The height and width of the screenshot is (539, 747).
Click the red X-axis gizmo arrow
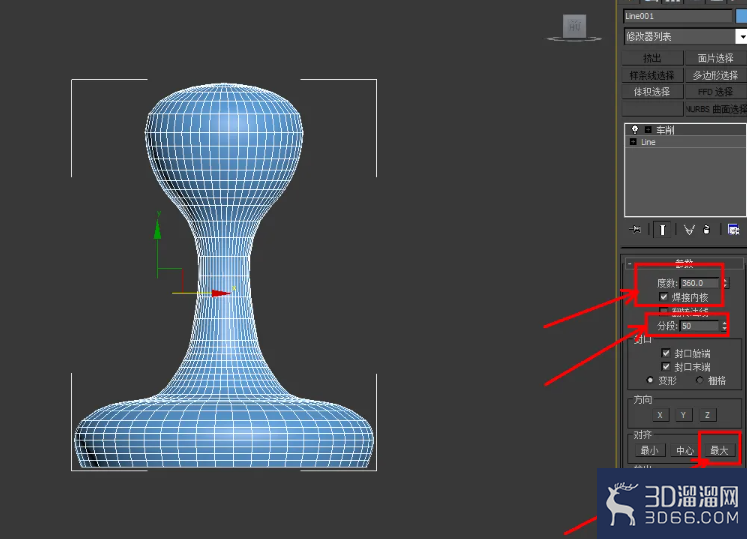click(221, 293)
